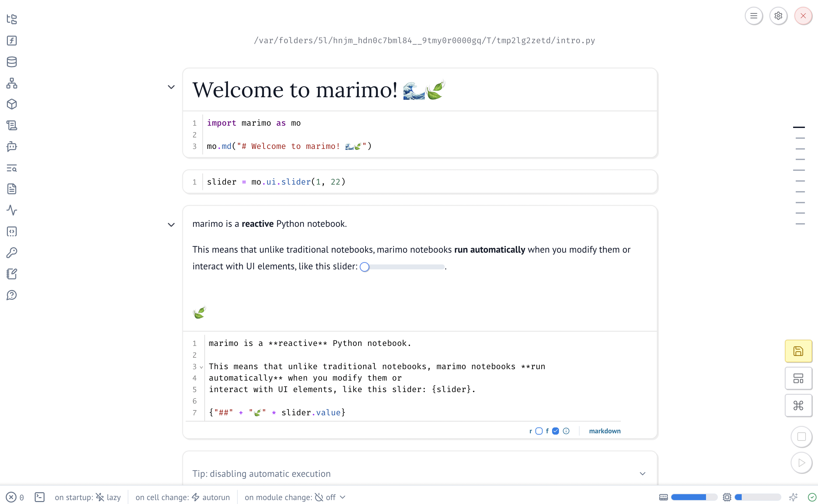
Task: Expand 'Tip: disabling automatic execution'
Action: (642, 473)
